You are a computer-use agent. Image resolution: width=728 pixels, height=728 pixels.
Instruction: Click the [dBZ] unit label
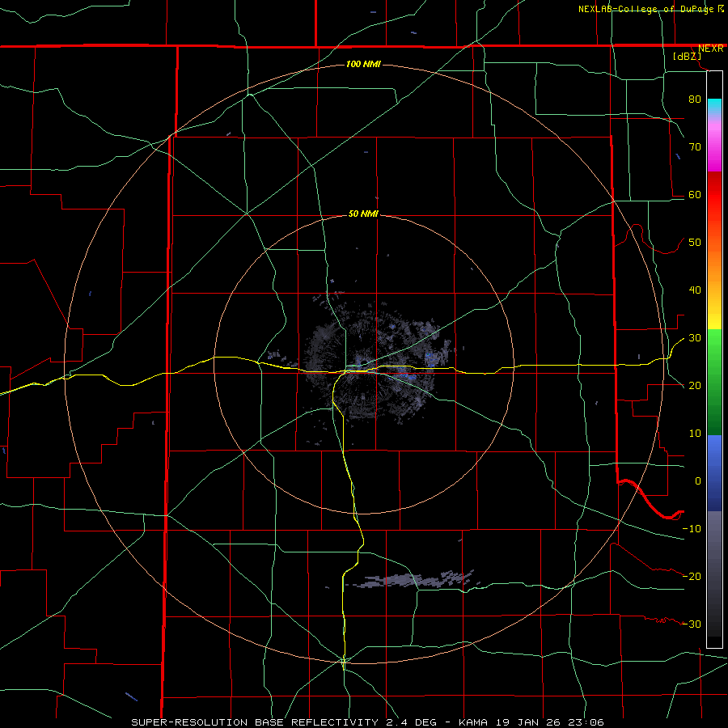(687, 56)
